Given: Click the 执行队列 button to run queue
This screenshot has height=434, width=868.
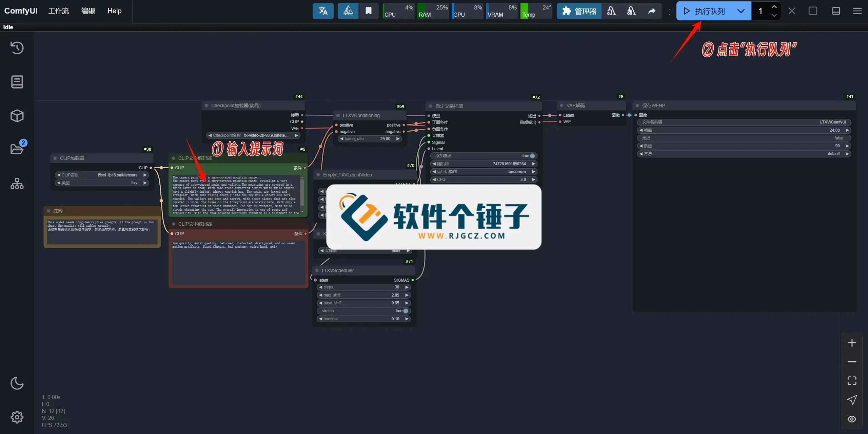Looking at the screenshot, I should [x=705, y=11].
